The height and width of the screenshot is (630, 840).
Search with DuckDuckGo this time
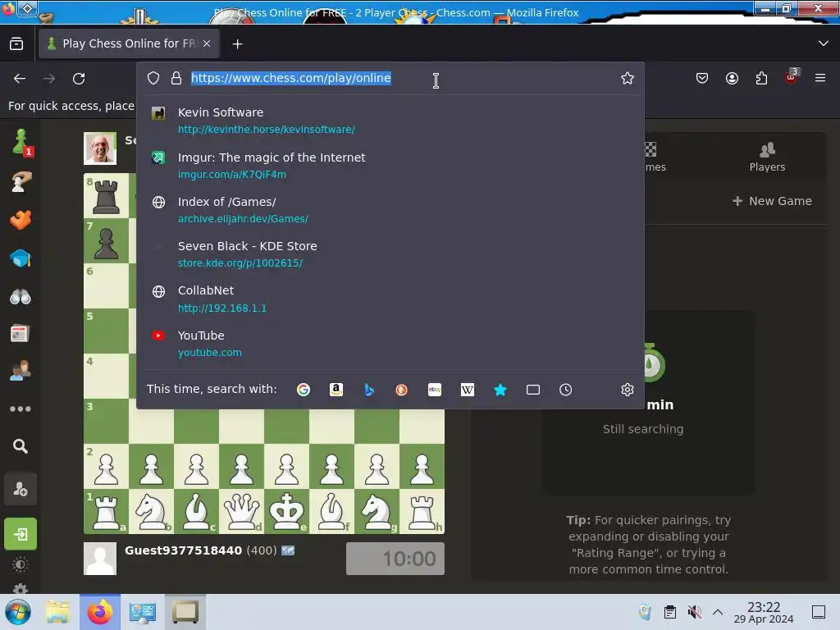(401, 390)
